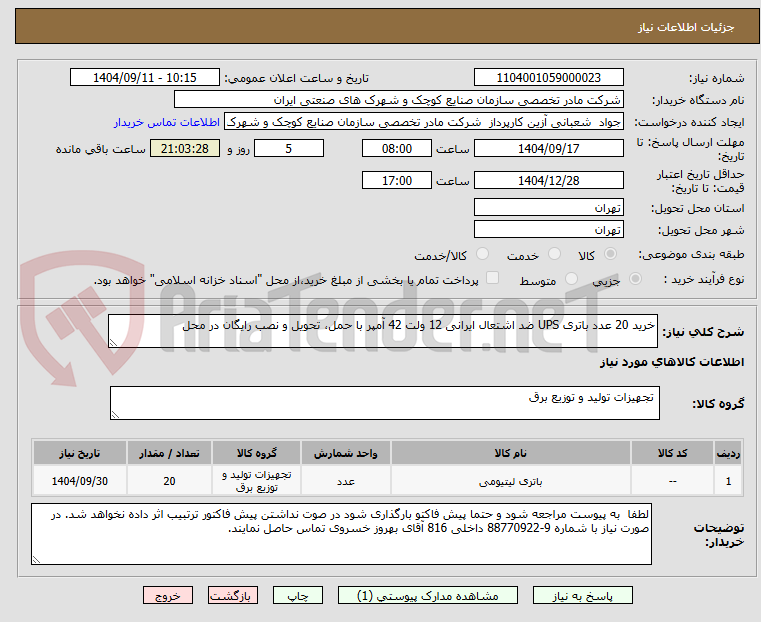Viewport: 761px width, 622px height.
Task: Open مشاهده مدارک پیوستی (1) button
Action: 428,595
